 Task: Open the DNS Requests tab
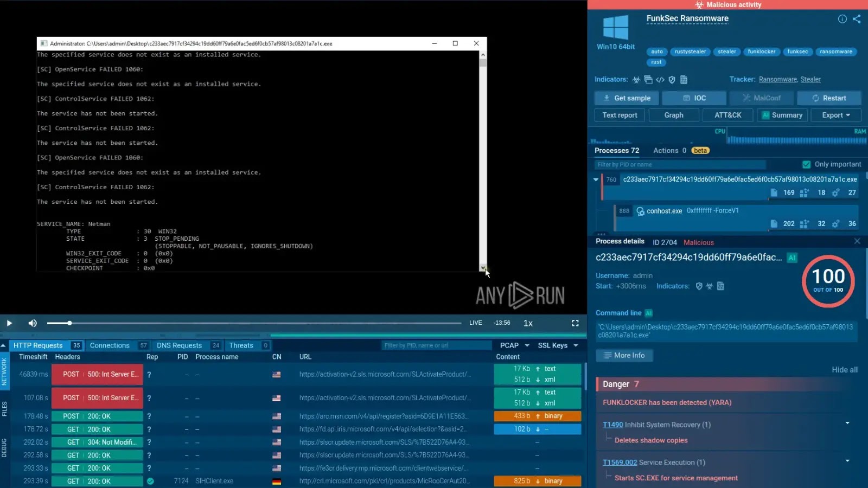coord(179,345)
